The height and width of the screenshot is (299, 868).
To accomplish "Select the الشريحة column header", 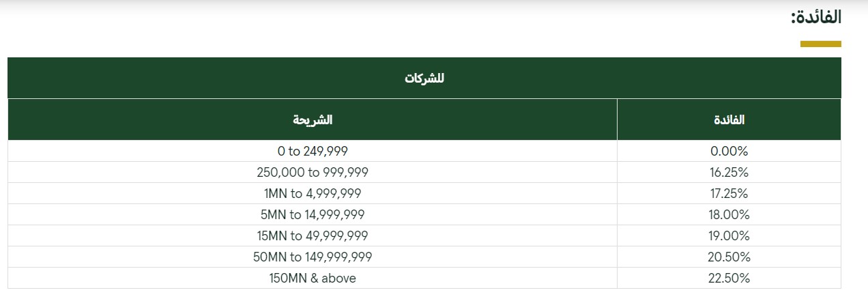I will coord(313,119).
